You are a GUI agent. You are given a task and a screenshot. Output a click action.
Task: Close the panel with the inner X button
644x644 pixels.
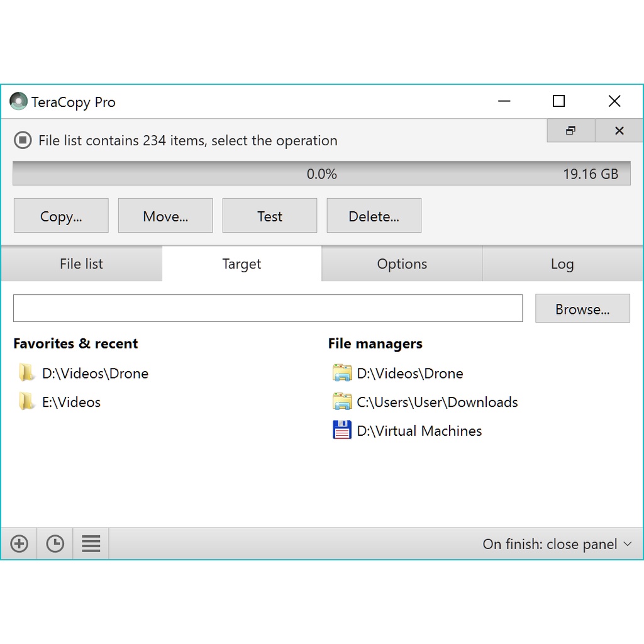point(619,131)
